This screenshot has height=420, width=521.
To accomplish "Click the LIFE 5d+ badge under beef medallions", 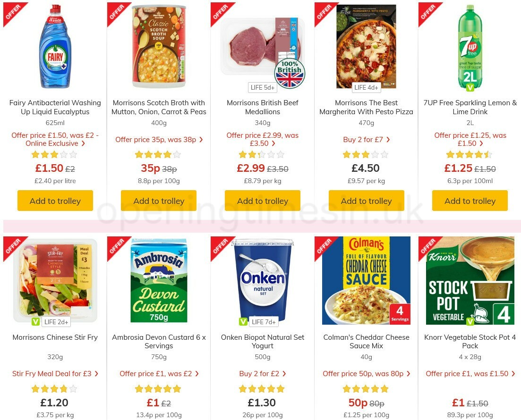I will click(263, 87).
